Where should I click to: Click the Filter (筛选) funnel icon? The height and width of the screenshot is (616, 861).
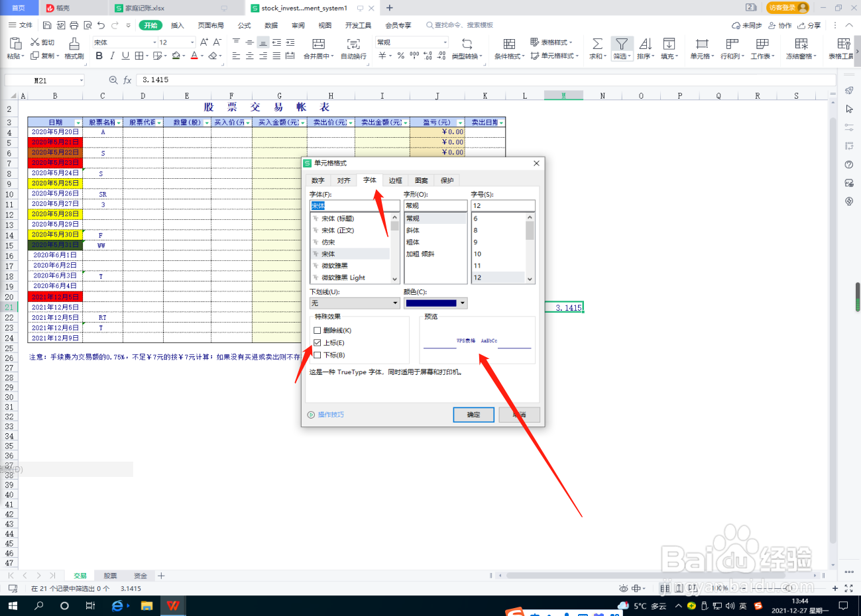[621, 44]
